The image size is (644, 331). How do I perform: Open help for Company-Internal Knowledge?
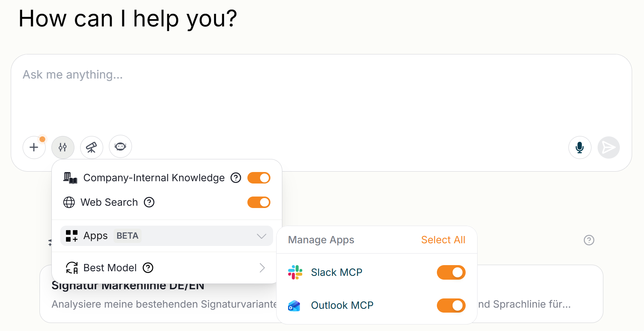(236, 178)
